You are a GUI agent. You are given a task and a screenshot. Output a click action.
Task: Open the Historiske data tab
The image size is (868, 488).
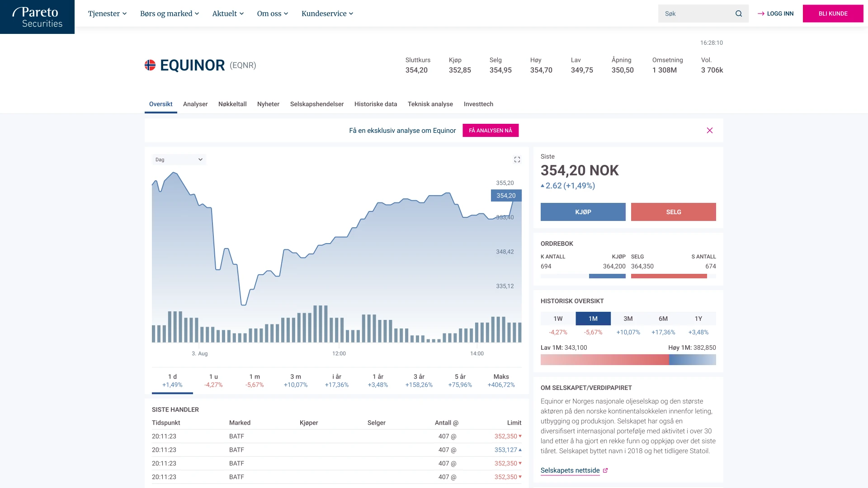point(376,104)
